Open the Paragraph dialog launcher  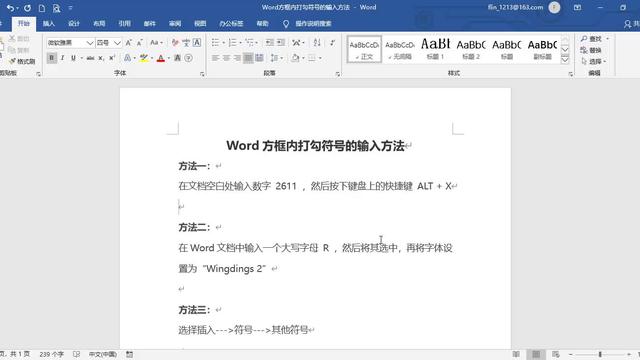click(338, 74)
